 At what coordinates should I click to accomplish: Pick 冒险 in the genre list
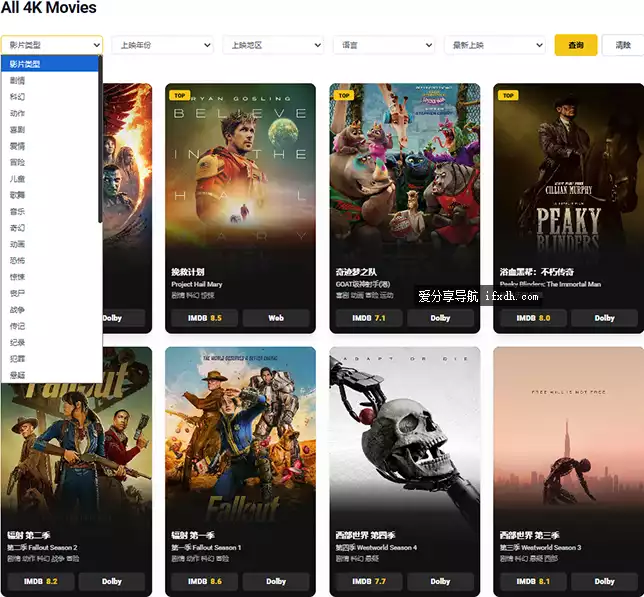click(x=50, y=163)
